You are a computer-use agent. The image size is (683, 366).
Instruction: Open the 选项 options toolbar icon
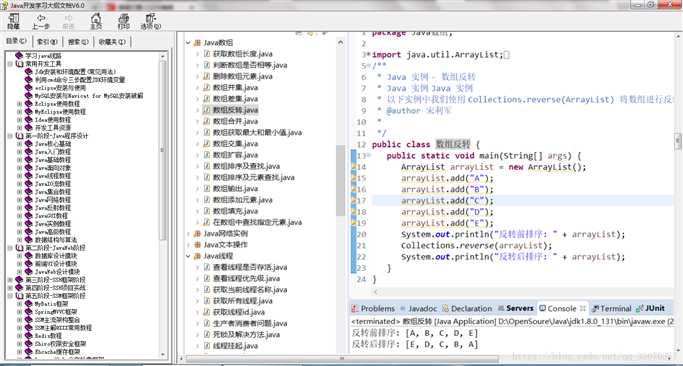tap(151, 21)
